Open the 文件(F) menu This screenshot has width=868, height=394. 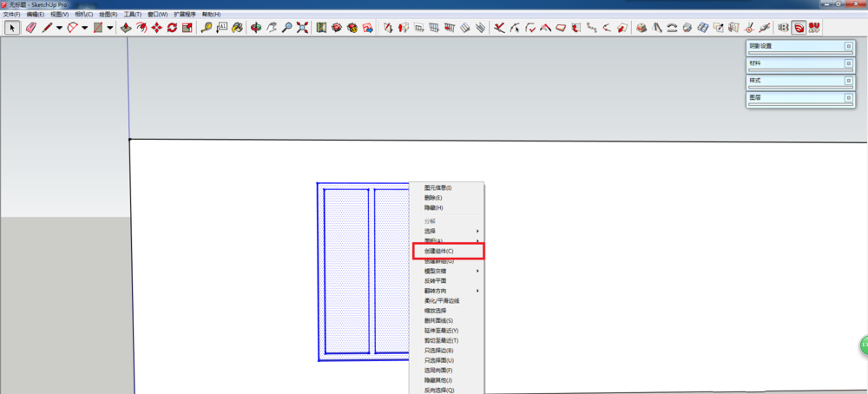coord(11,14)
